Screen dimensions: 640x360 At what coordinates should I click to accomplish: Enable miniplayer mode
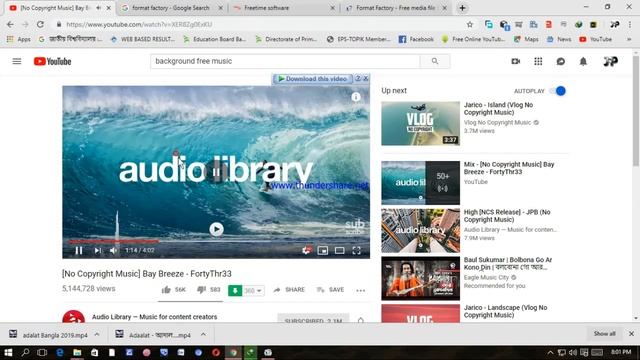[x=322, y=250]
